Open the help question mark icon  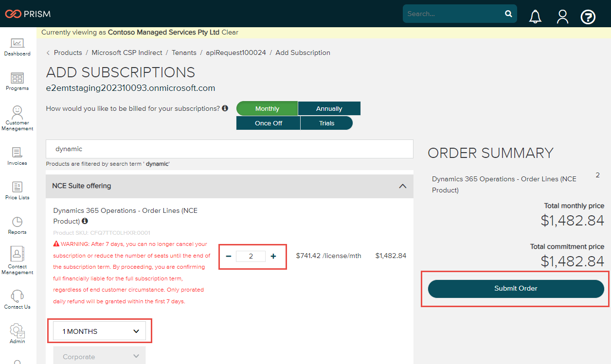[x=588, y=17]
